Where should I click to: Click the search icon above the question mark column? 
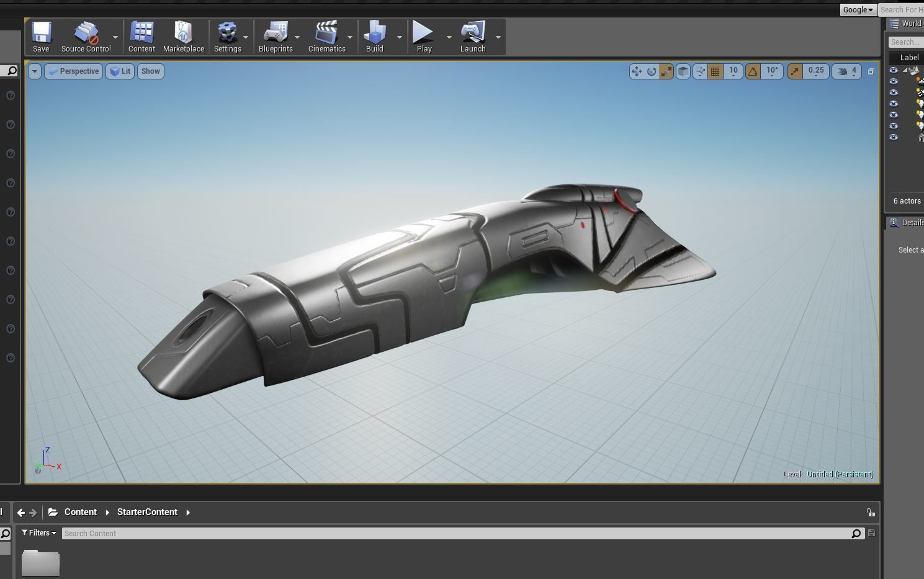[x=11, y=71]
